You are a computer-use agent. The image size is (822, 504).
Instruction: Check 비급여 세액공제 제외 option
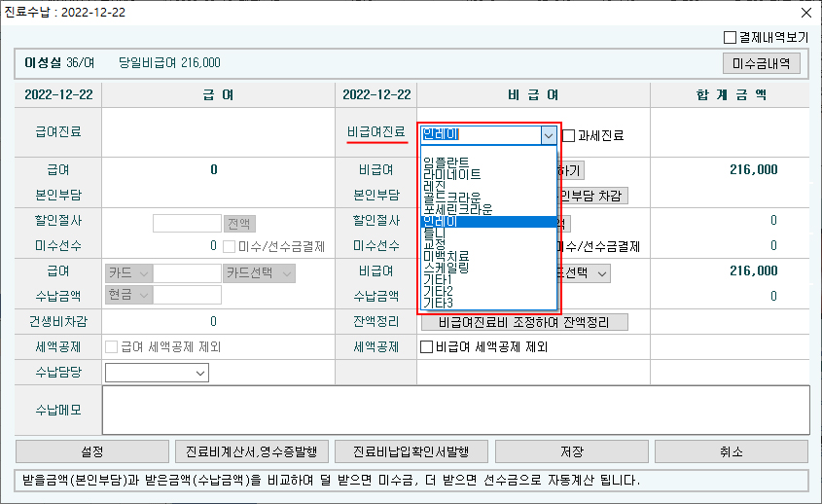point(426,347)
